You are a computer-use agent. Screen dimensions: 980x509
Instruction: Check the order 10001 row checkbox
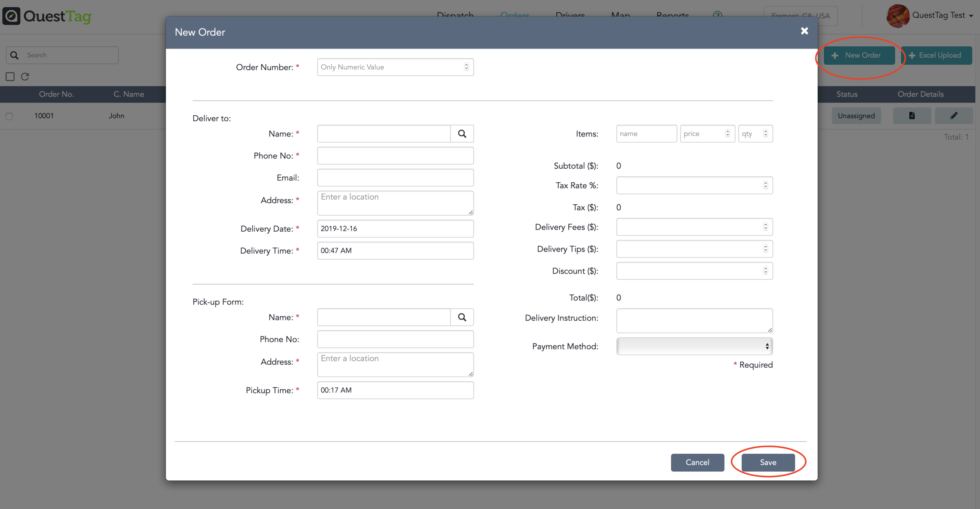[9, 116]
